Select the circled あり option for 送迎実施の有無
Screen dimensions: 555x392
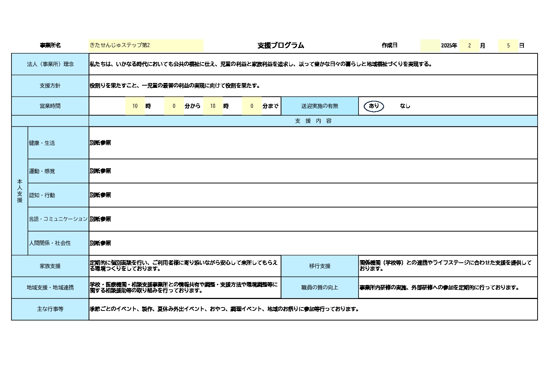pos(373,106)
